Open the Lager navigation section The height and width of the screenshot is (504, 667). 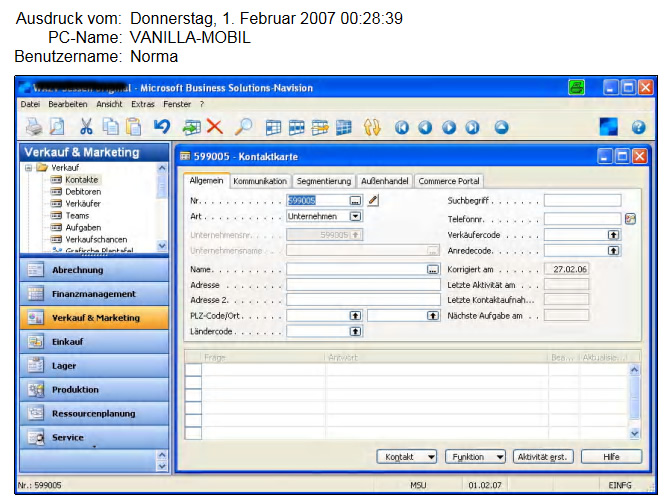click(94, 366)
